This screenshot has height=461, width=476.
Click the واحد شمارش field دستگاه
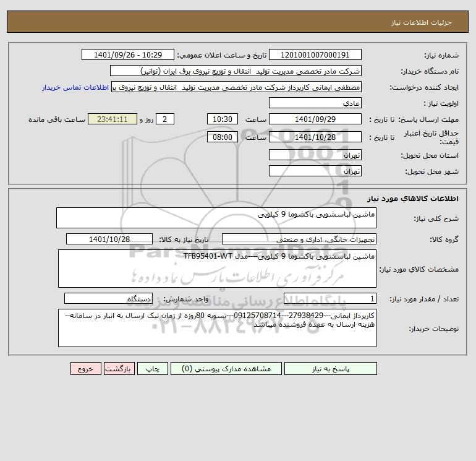tap(108, 299)
